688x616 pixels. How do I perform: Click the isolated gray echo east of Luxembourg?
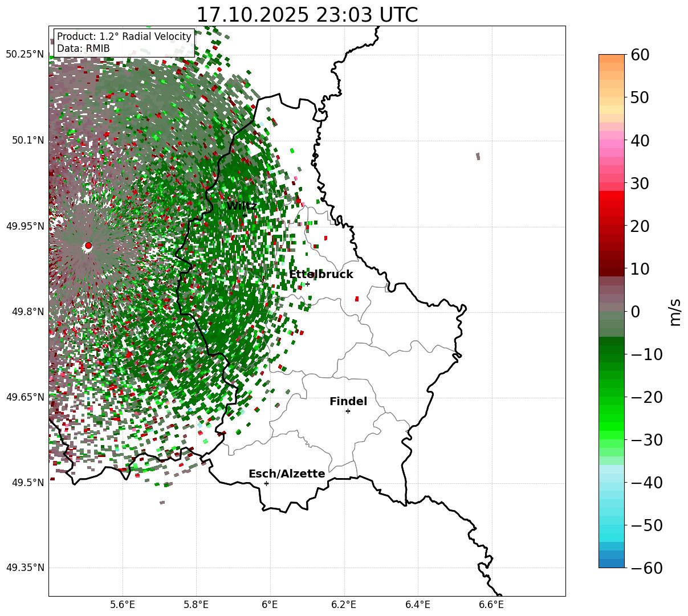pyautogui.click(x=478, y=157)
